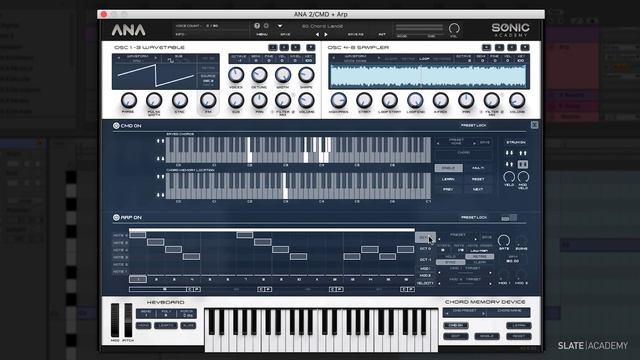
Task: Click the help question mark icon
Action: tap(257, 26)
